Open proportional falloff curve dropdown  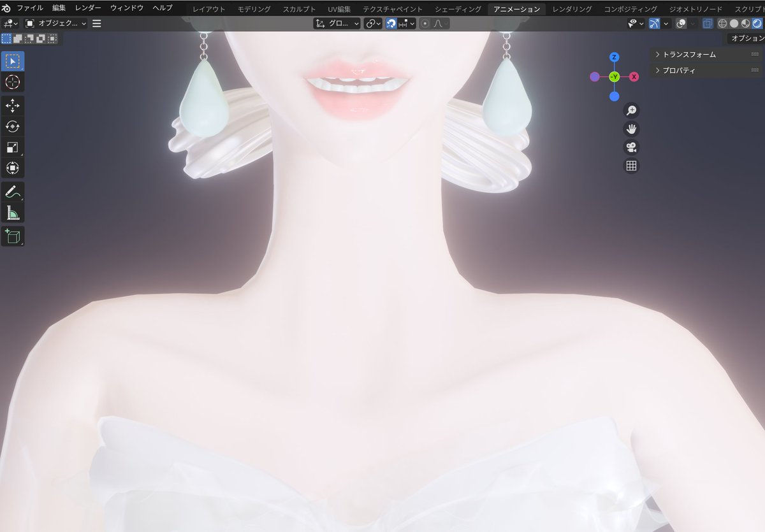pos(441,24)
